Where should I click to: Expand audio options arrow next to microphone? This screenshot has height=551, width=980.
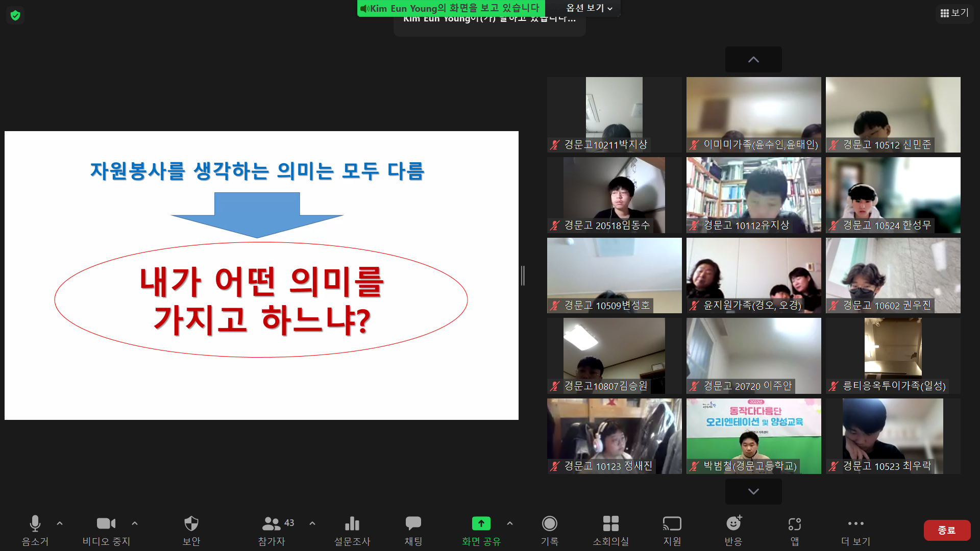click(x=60, y=523)
